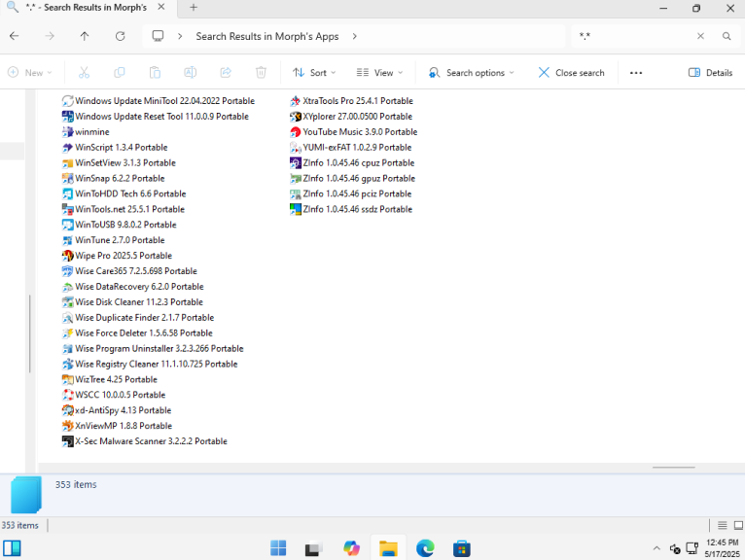This screenshot has width=745, height=560.
Task: Select xd-AntiSpy 4.13 Portable icon
Action: (x=67, y=410)
